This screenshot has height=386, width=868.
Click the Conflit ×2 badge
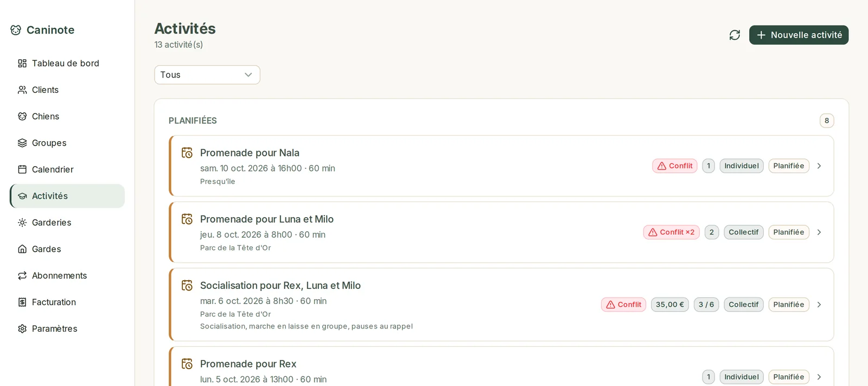point(671,232)
